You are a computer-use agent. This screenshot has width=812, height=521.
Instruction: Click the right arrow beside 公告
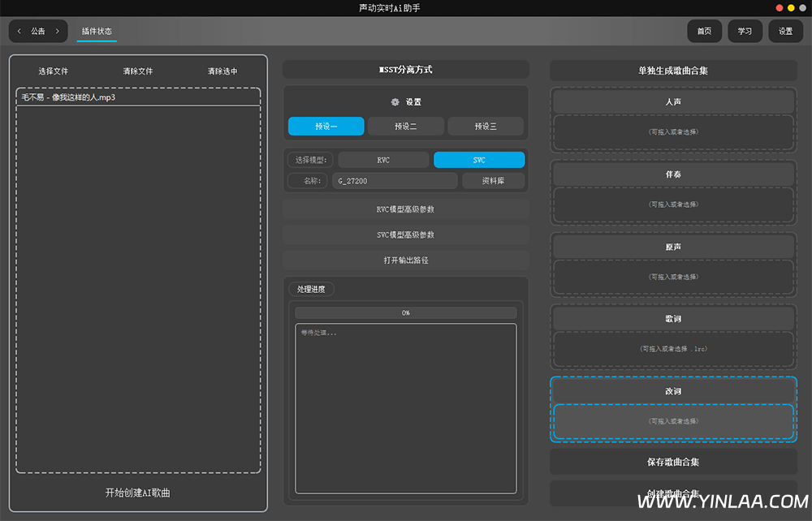click(57, 32)
